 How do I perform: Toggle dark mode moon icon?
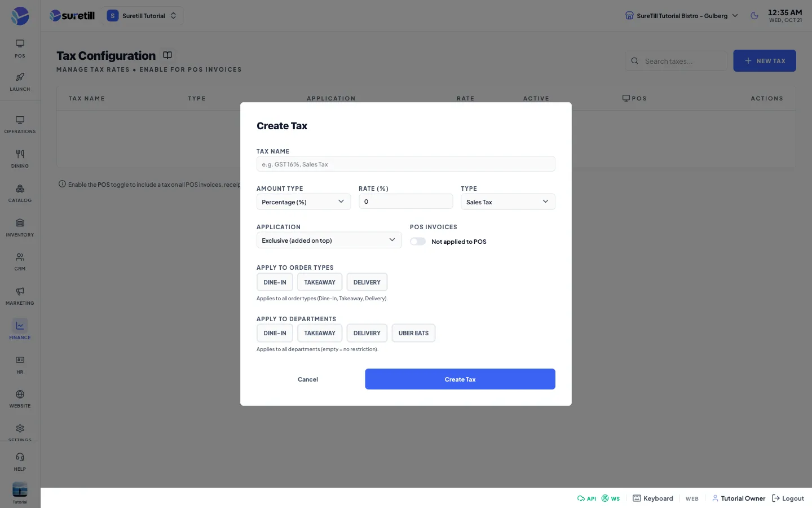(x=754, y=16)
